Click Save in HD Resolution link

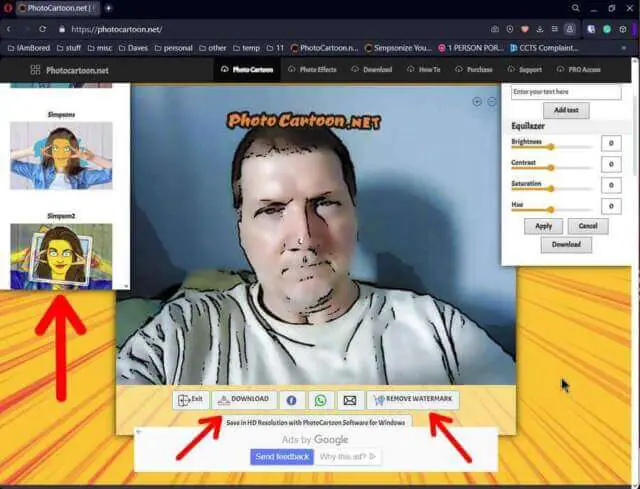tap(316, 423)
